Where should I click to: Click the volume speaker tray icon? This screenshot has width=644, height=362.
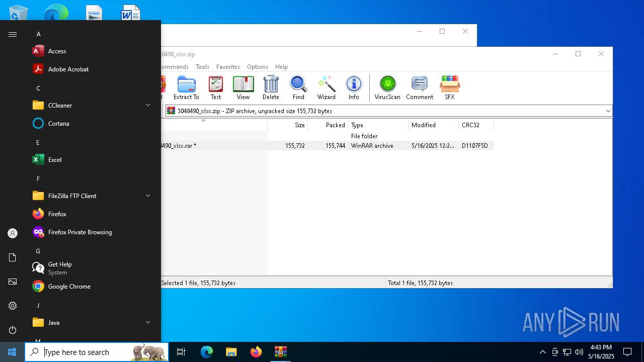(x=579, y=352)
